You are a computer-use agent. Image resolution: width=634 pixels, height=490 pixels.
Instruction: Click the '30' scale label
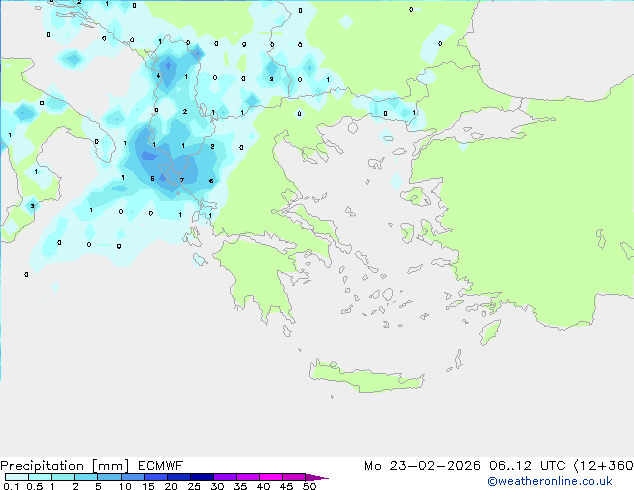pos(217,486)
